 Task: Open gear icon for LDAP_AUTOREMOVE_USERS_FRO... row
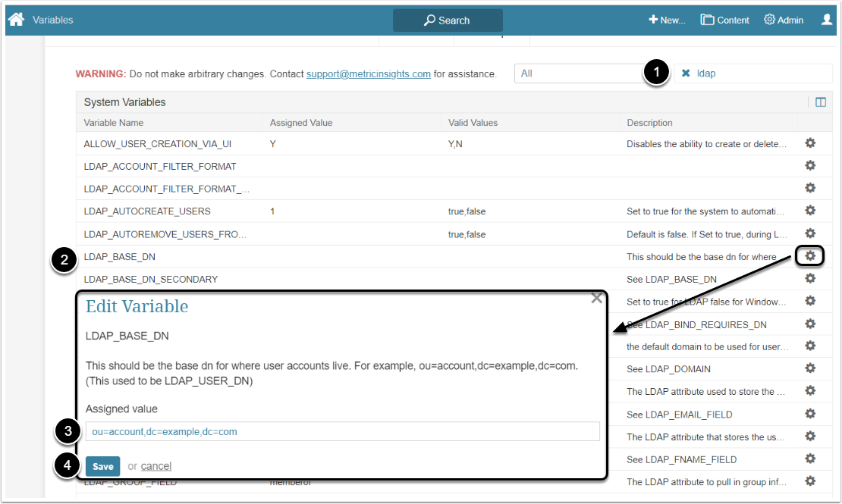[x=810, y=233]
